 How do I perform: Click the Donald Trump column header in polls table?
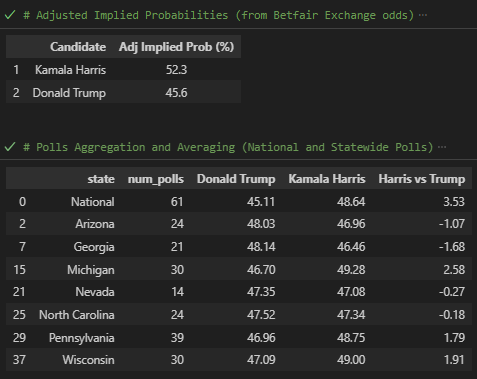(x=236, y=179)
